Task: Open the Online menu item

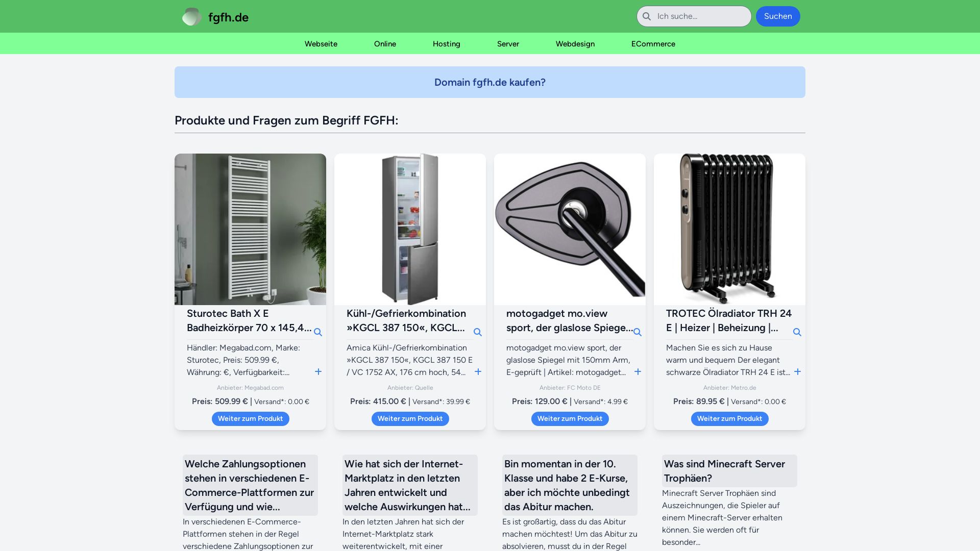Action: point(385,44)
